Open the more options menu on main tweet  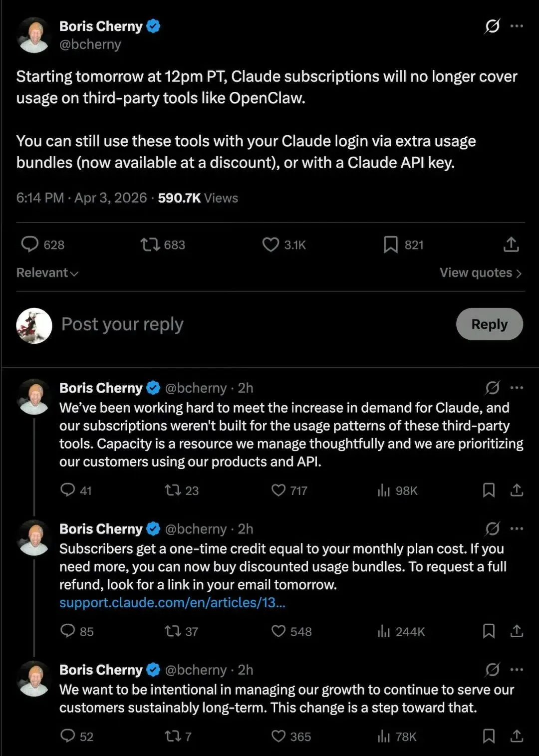(x=517, y=26)
